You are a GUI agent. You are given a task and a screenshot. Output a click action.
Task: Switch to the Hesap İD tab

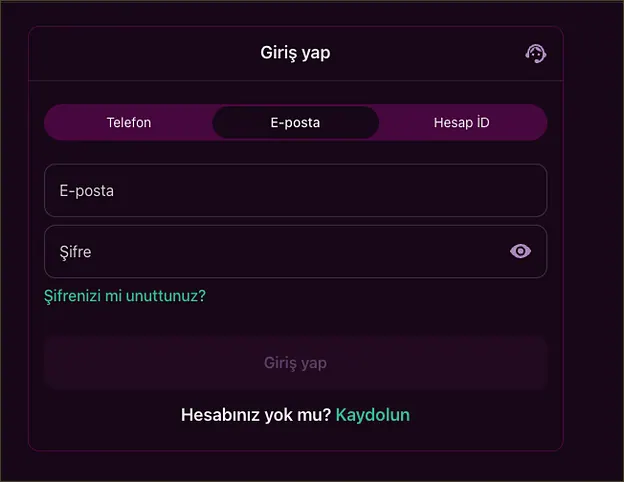tap(462, 122)
